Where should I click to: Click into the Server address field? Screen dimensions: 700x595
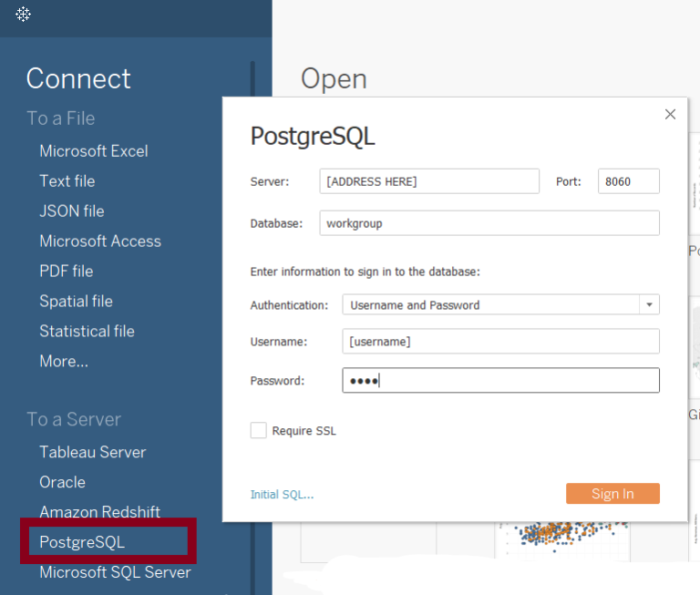(428, 181)
